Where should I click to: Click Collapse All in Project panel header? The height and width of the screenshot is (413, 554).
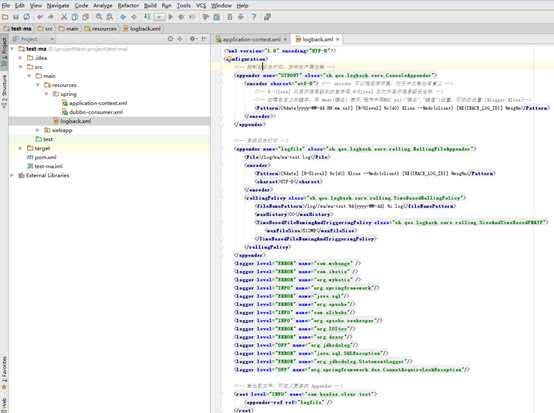pos(180,39)
